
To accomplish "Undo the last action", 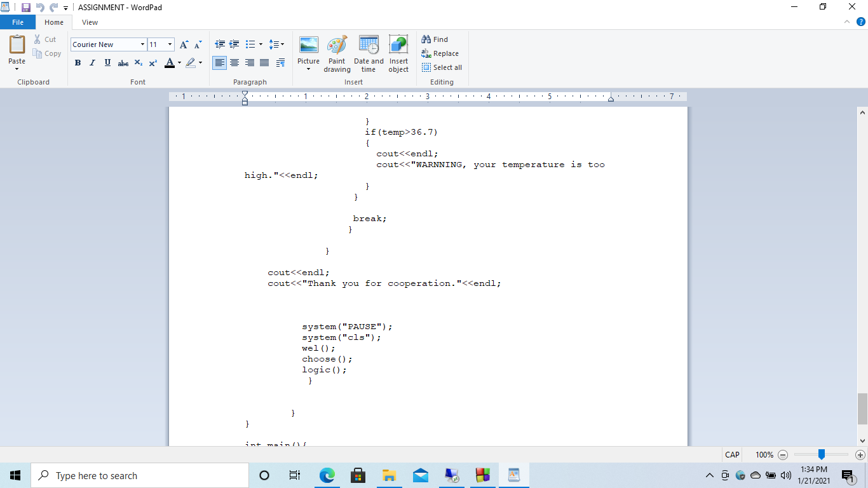I will 40,7.
